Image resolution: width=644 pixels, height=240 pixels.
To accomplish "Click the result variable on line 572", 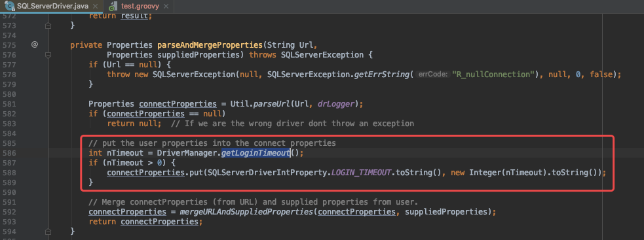I will click(135, 16).
